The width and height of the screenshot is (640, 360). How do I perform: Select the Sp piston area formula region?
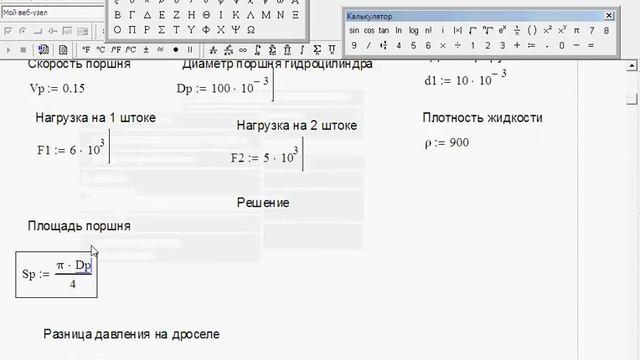pos(56,274)
